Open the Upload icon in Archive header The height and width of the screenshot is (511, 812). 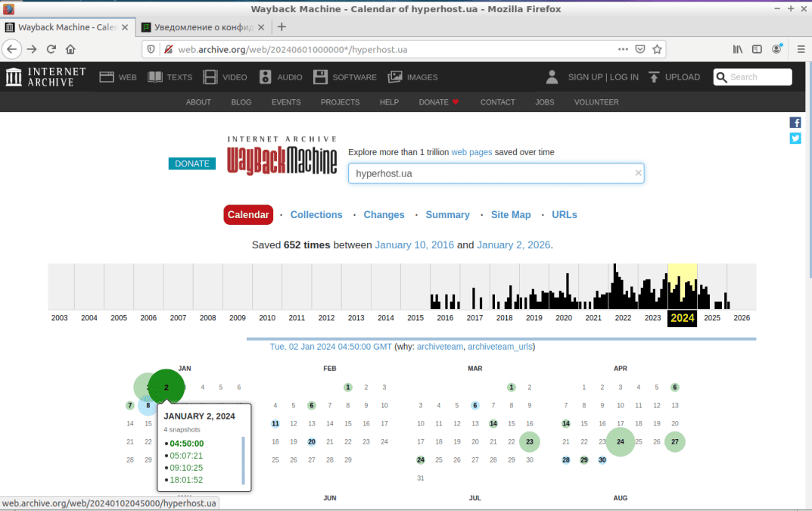coord(654,76)
